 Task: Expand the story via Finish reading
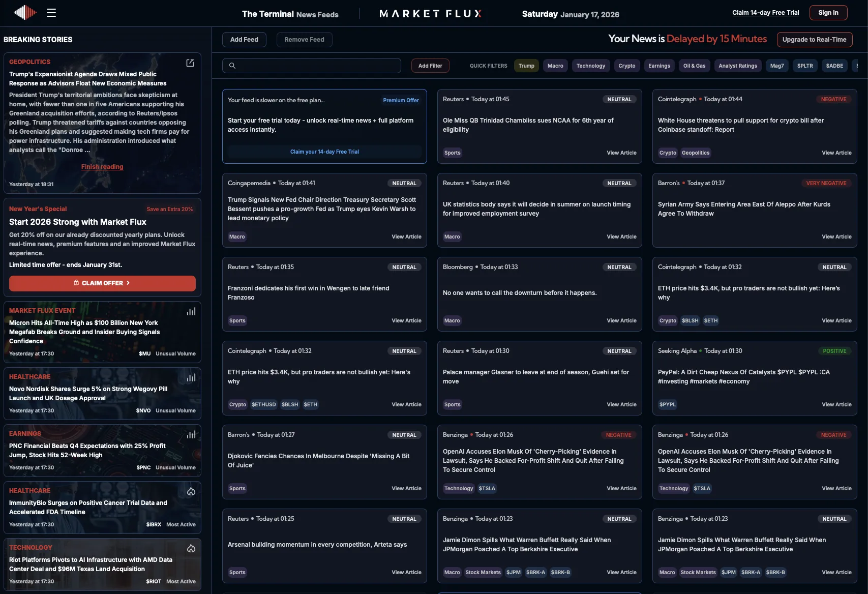(102, 167)
